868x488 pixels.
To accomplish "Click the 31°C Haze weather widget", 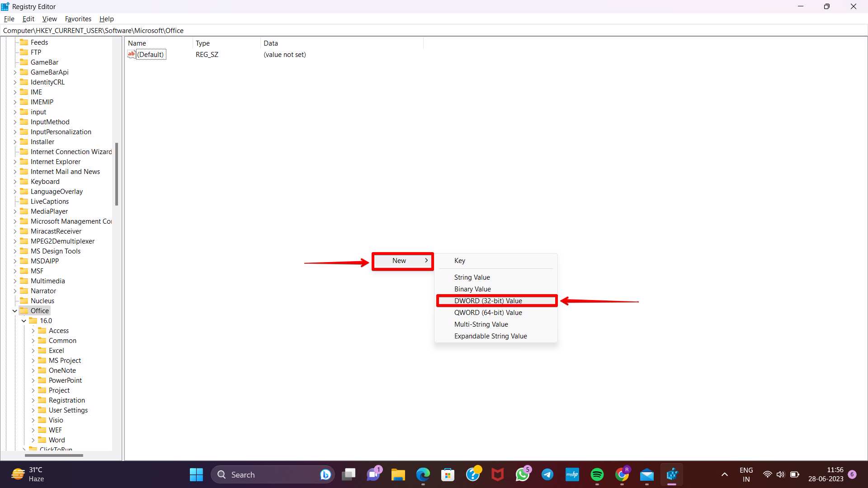I will tap(27, 474).
